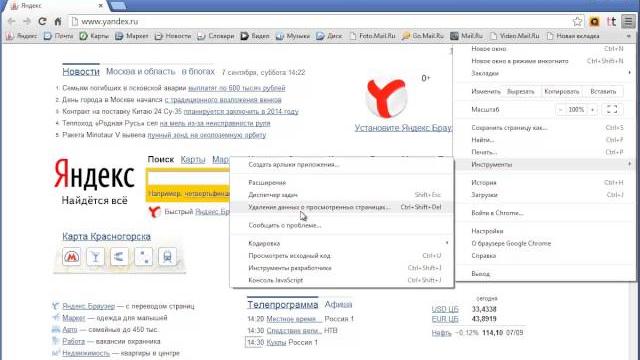Viewport: 640px width, 360px height.
Task: Expand the Кодировка submenu
Action: click(x=342, y=243)
